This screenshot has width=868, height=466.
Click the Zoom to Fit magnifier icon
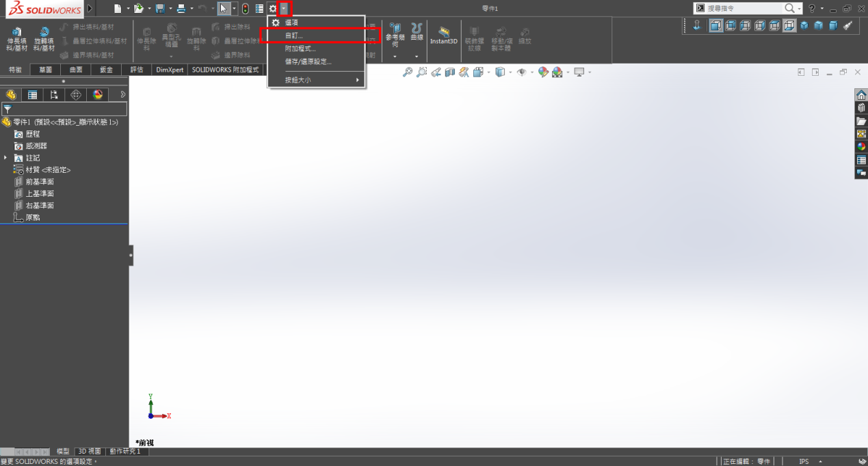408,72
